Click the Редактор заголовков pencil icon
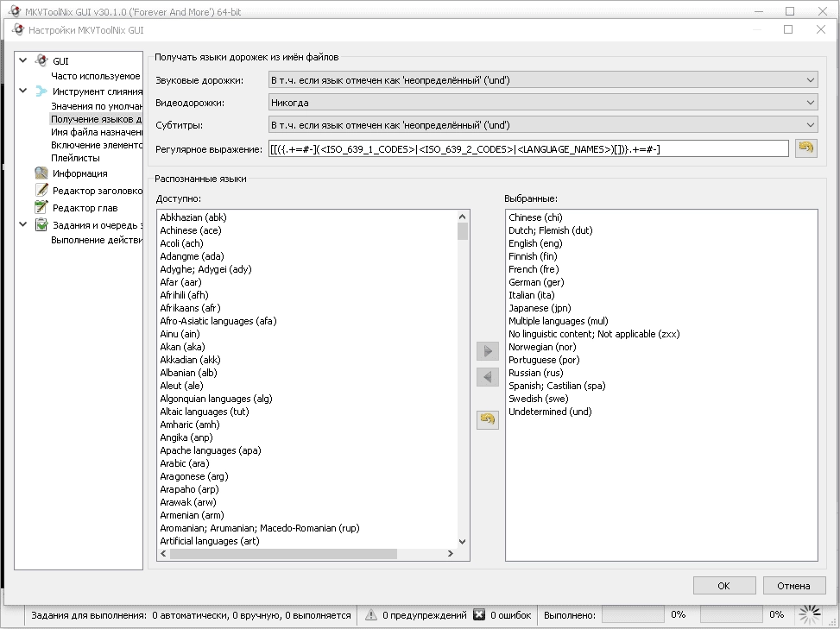The height and width of the screenshot is (629, 840). (x=41, y=190)
